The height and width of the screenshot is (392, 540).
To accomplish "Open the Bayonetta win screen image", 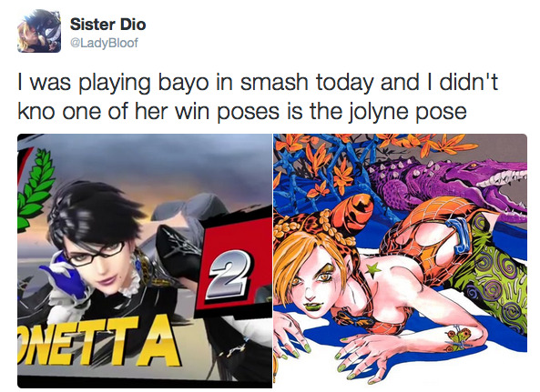I will (x=145, y=261).
